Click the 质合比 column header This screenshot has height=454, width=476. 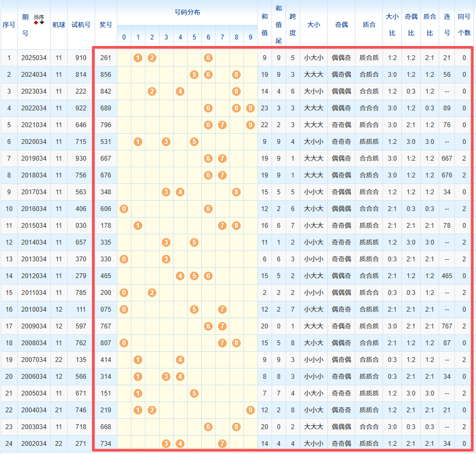(x=429, y=24)
